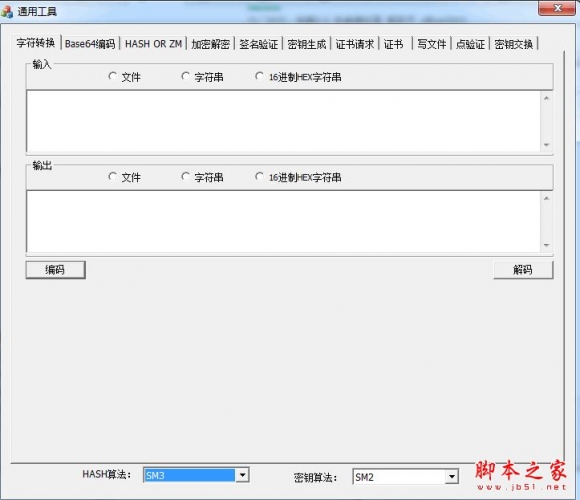Click inside the 输入 text area

(283, 121)
